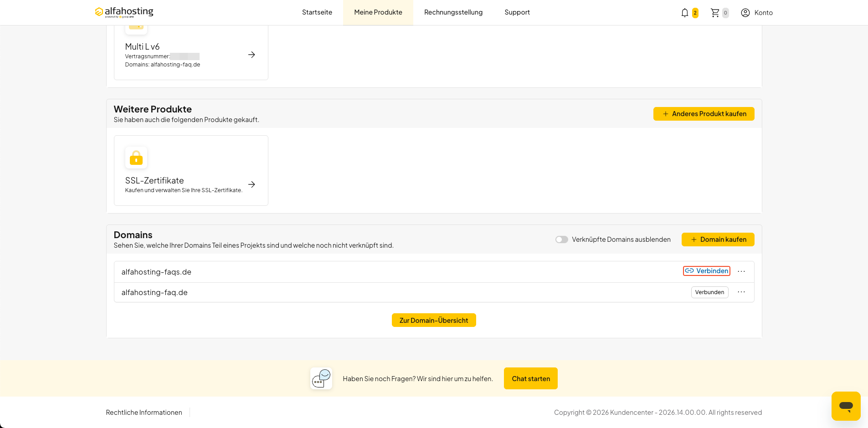Open SSL-Zertifikate arrow
The image size is (868, 428).
click(x=252, y=184)
